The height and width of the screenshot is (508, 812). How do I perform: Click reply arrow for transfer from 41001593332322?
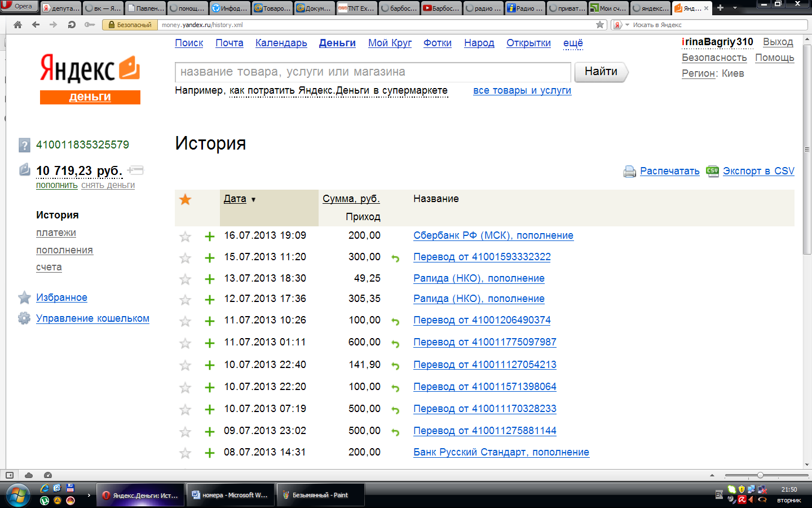tap(395, 258)
